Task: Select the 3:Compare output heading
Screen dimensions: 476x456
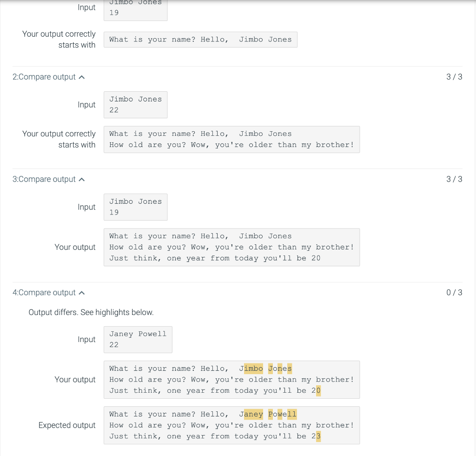Action: 44,179
